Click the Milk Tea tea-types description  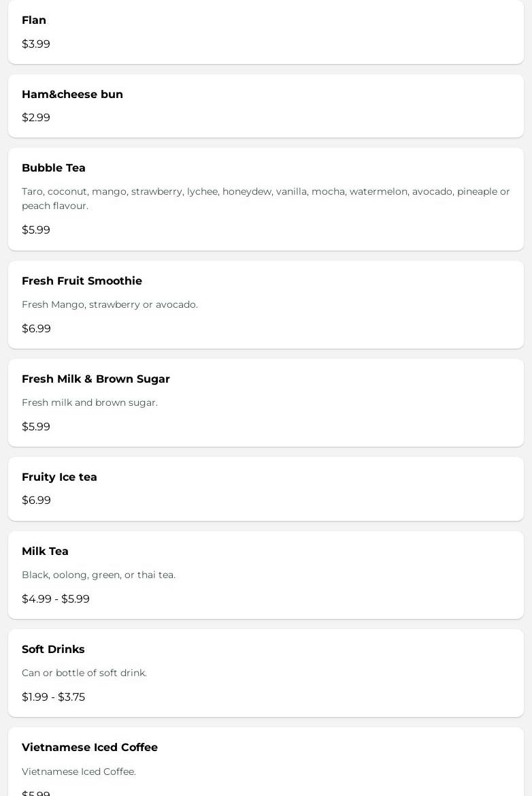click(99, 575)
